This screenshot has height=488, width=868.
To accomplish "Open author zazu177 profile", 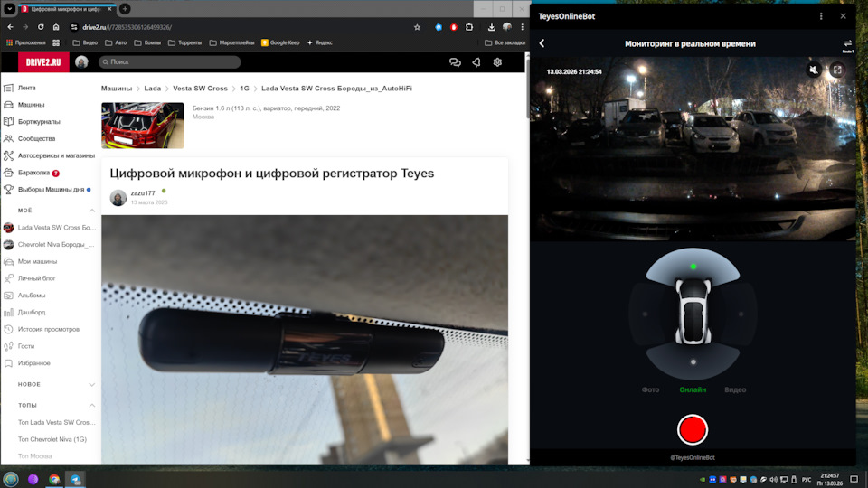I will [x=143, y=193].
